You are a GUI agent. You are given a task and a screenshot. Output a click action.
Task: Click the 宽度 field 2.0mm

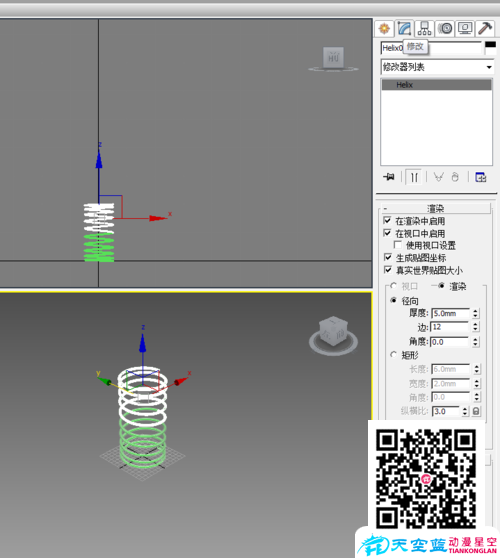[x=451, y=384]
